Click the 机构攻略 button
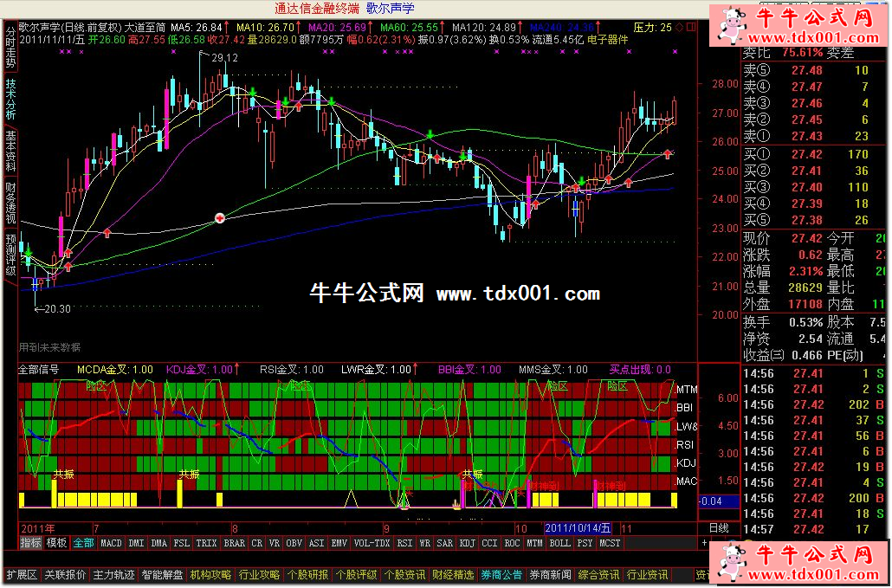The height and width of the screenshot is (588, 892). point(210,575)
